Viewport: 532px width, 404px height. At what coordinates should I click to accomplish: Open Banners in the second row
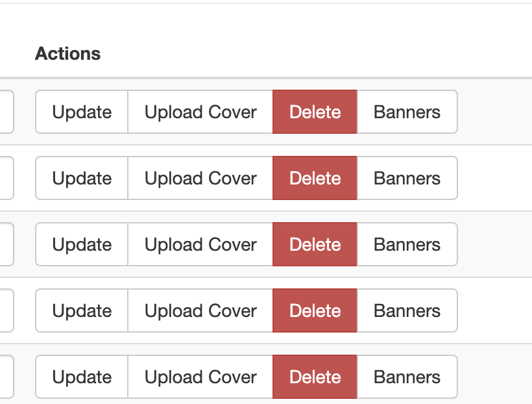[407, 178]
